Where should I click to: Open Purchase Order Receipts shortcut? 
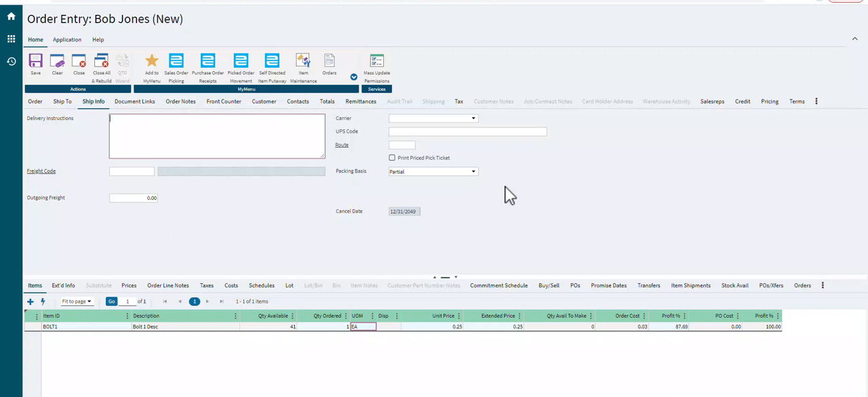coord(208,61)
